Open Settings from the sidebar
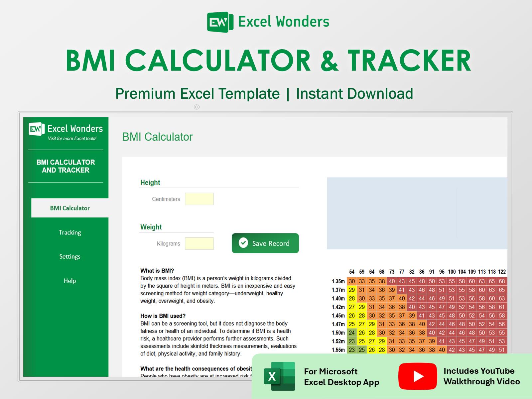This screenshot has height=399, width=532. 70,256
